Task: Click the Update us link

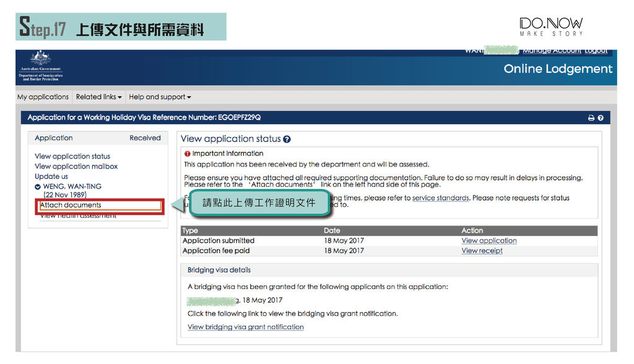Action: 51,176
